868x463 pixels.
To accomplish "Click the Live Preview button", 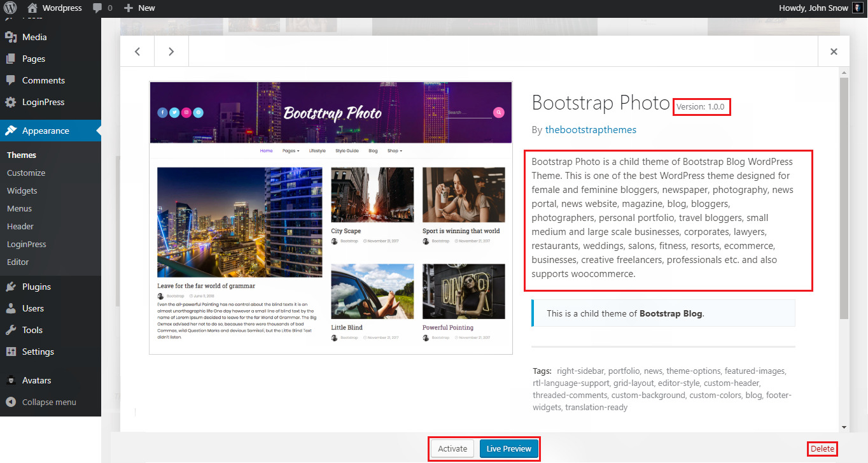I will [509, 448].
